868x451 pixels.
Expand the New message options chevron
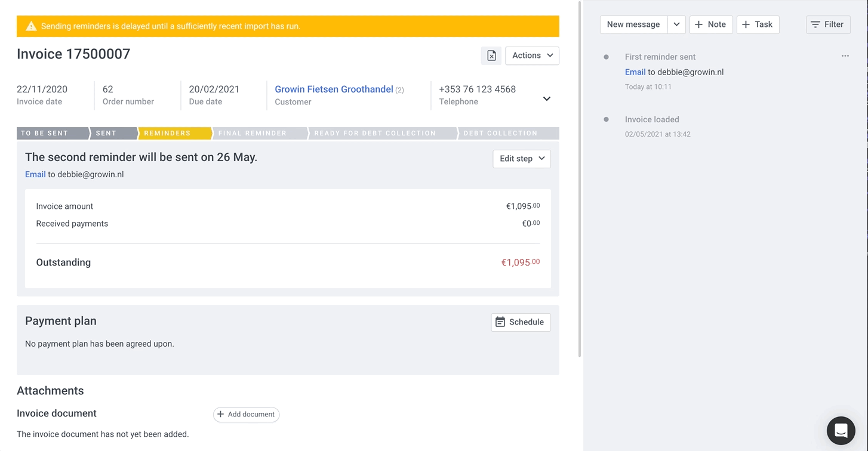coord(676,24)
